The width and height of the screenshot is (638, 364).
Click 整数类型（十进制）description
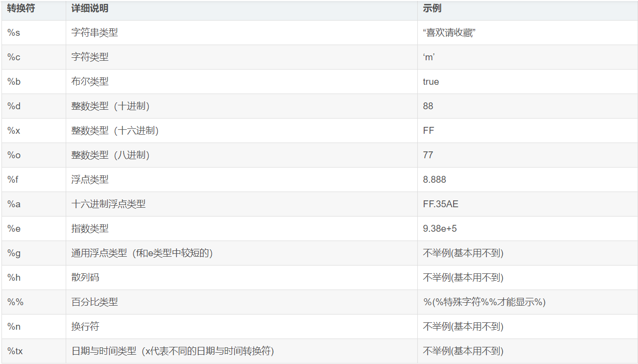pos(110,106)
